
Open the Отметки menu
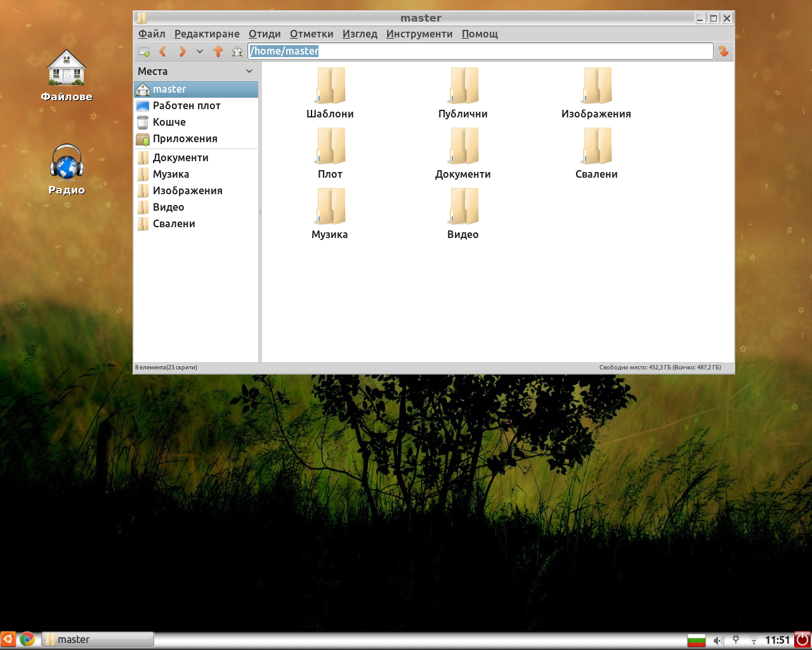[311, 34]
